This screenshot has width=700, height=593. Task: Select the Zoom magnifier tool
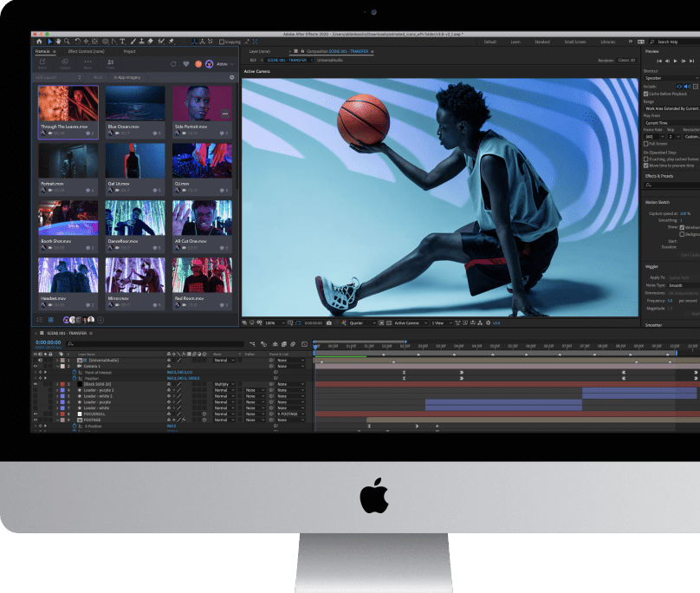(67, 42)
